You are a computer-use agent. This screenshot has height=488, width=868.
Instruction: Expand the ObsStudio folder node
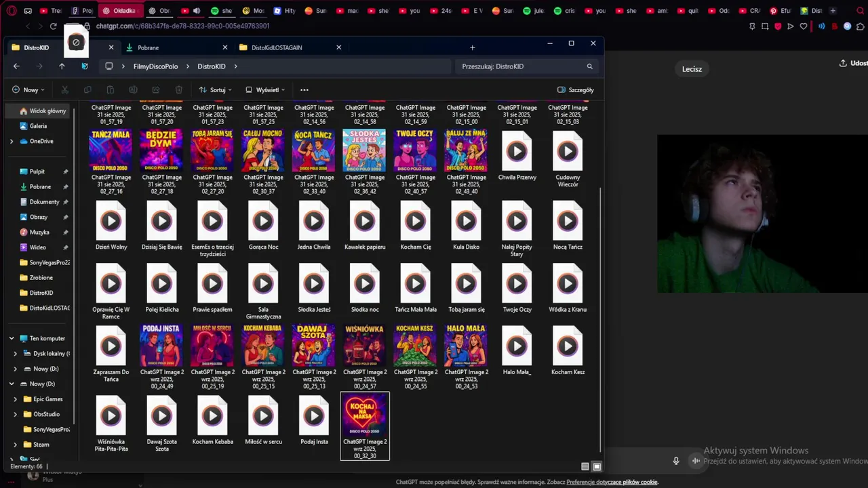click(16, 414)
